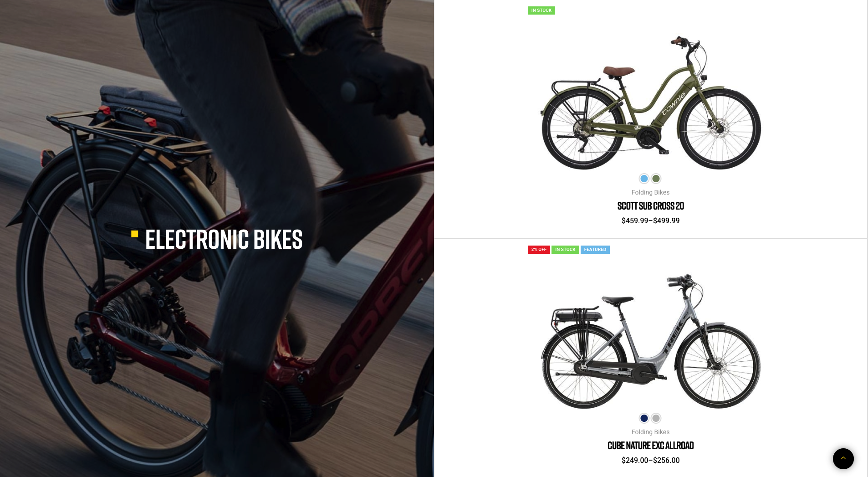Select the blue color swatch for Scott Sub Cross 20
The width and height of the screenshot is (868, 477).
[644, 179]
